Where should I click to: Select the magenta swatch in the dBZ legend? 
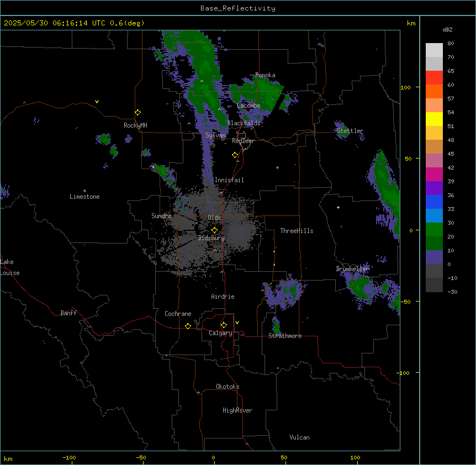tap(434, 174)
